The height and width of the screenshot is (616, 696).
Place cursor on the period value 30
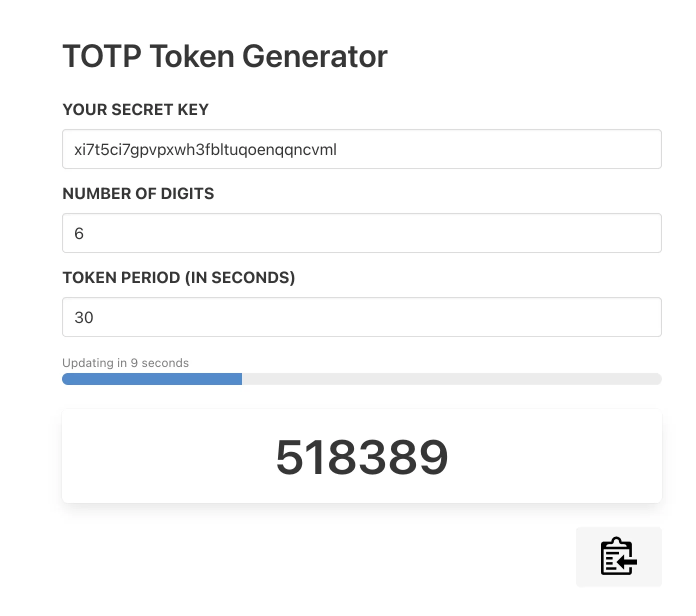coord(84,317)
